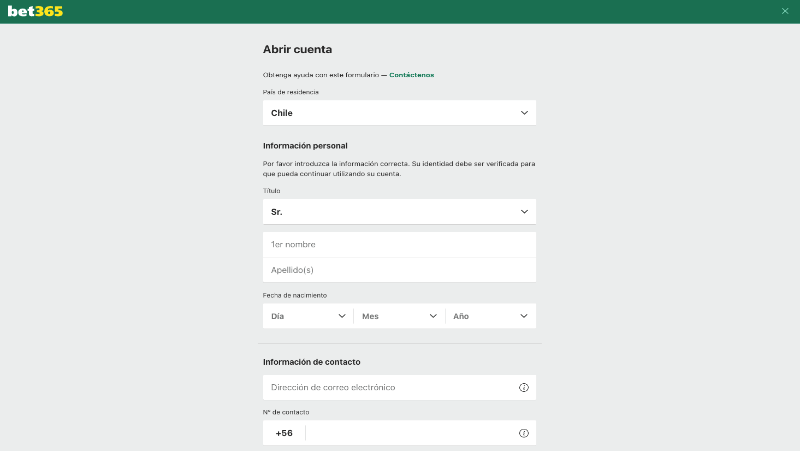
Task: Close the account registration form
Action: pos(785,11)
